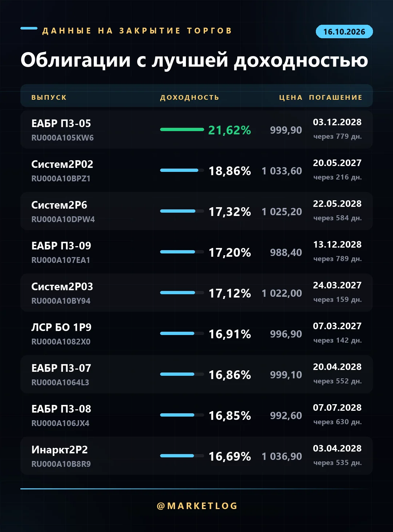Image resolution: width=393 pixels, height=532 pixels.
Task: Click the ЦЕНА column header
Action: 291,98
